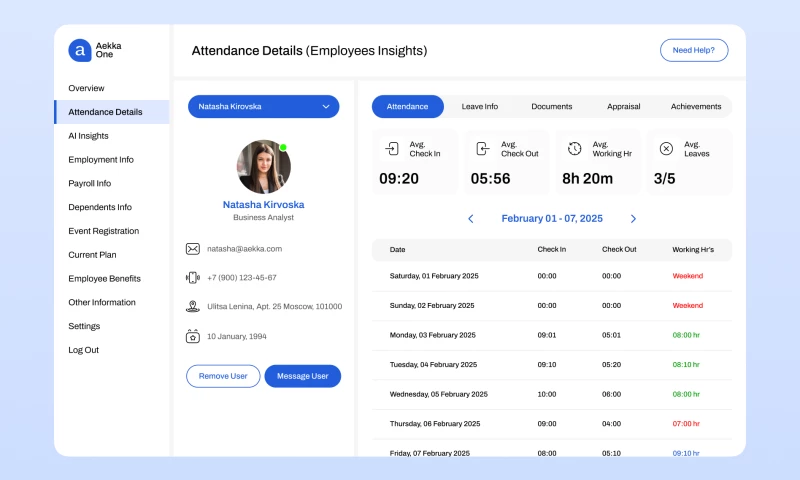Click the 05:56 average check-out value

pyautogui.click(x=490, y=179)
